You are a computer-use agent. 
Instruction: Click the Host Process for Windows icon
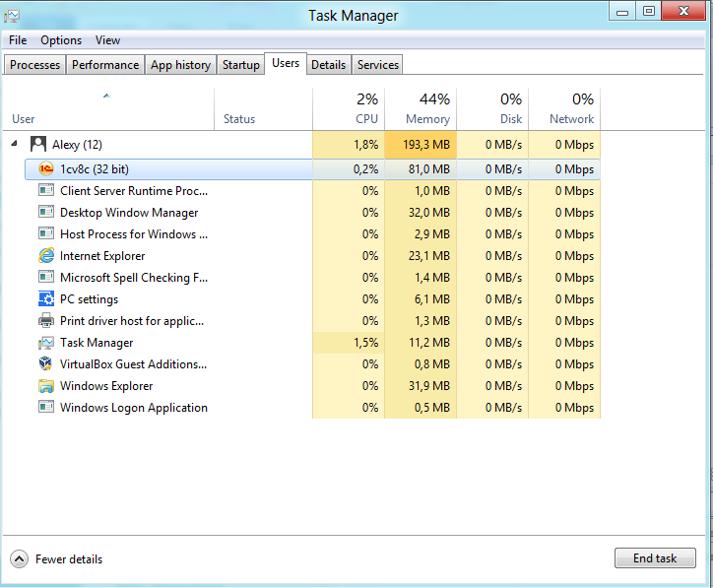click(x=46, y=233)
